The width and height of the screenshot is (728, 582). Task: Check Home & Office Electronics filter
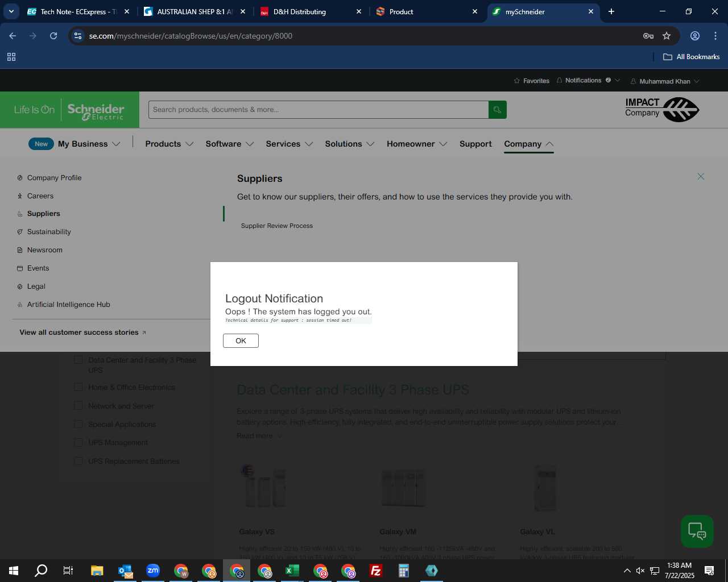click(78, 387)
